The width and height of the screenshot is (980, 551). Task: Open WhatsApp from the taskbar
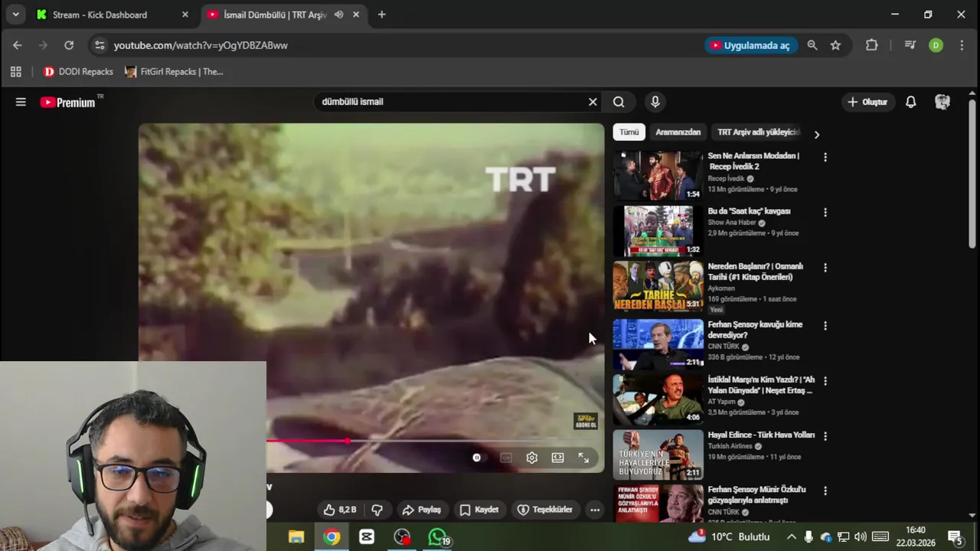click(x=437, y=537)
